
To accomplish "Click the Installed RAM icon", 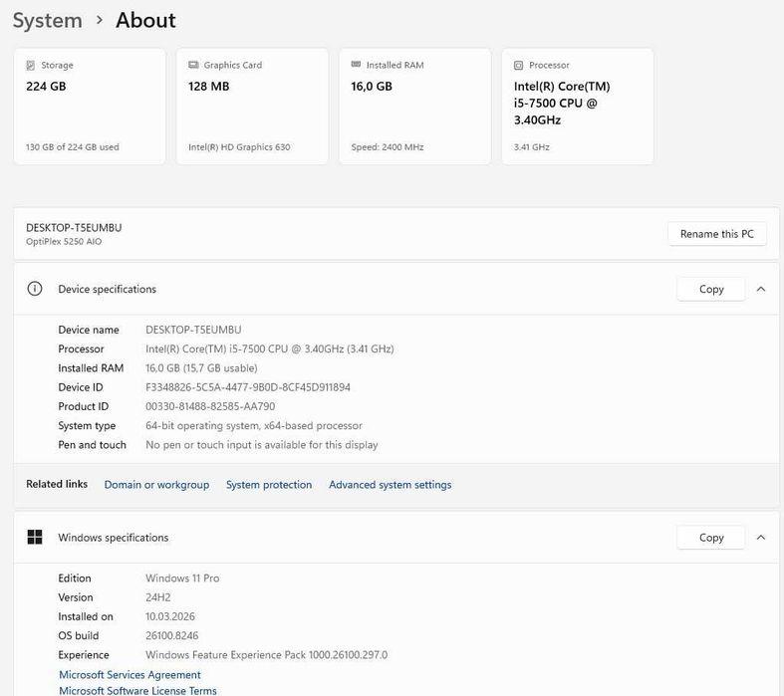I will pyautogui.click(x=356, y=66).
